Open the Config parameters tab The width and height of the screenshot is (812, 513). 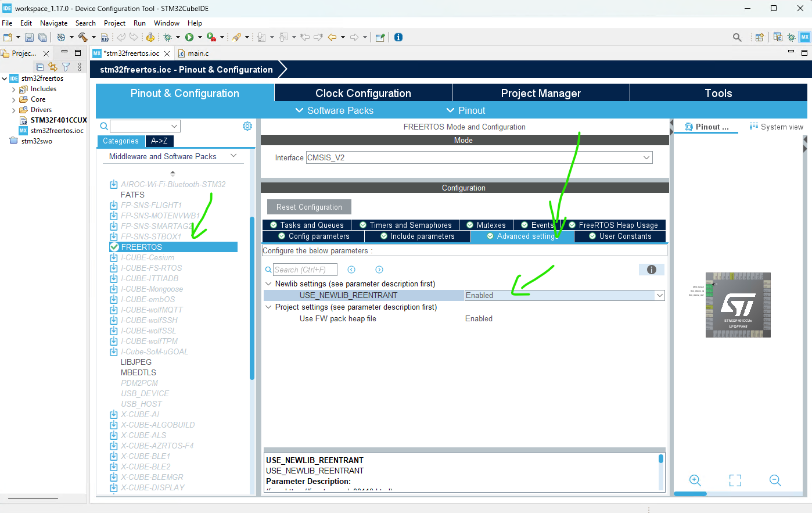coord(314,236)
